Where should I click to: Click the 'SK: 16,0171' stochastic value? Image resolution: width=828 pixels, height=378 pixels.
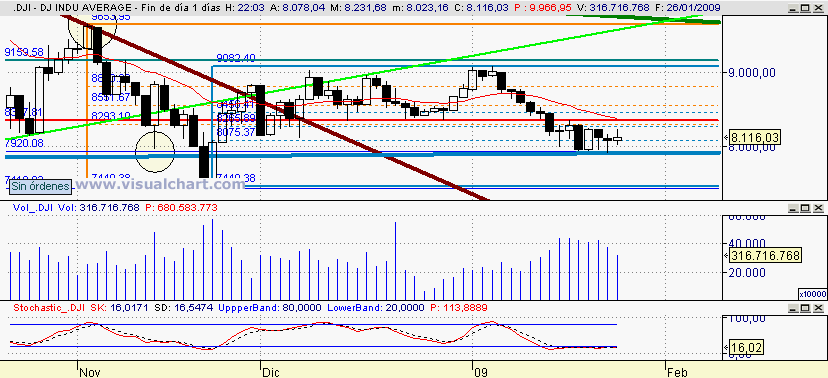[x=119, y=307]
